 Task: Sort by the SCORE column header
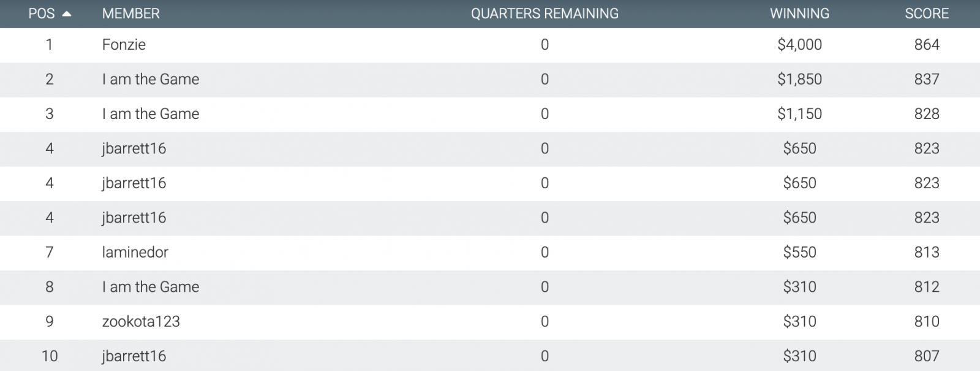[x=927, y=13]
